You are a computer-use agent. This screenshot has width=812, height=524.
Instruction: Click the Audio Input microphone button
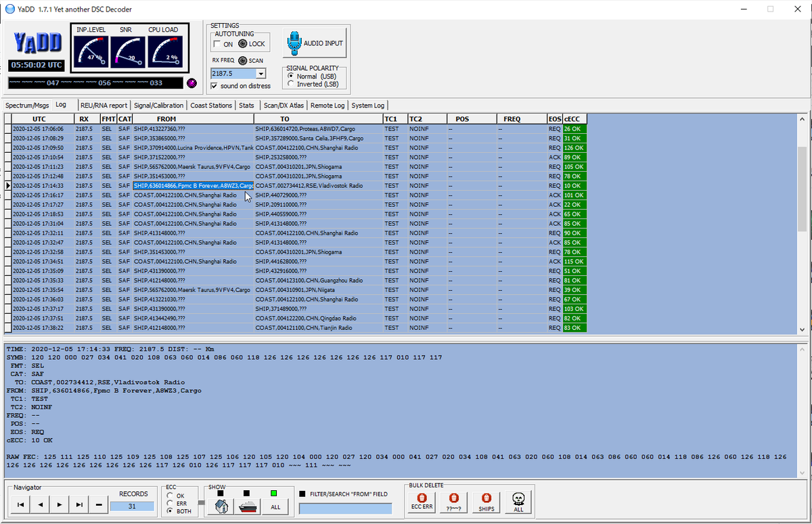click(x=315, y=43)
